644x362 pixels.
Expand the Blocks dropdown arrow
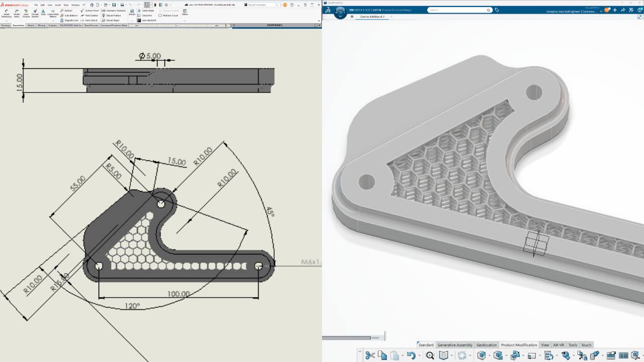click(132, 21)
